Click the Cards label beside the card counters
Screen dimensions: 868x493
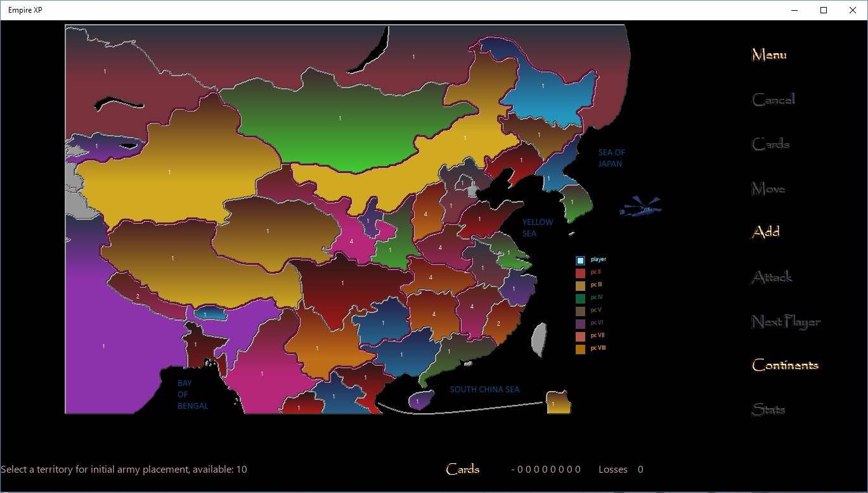[463, 470]
